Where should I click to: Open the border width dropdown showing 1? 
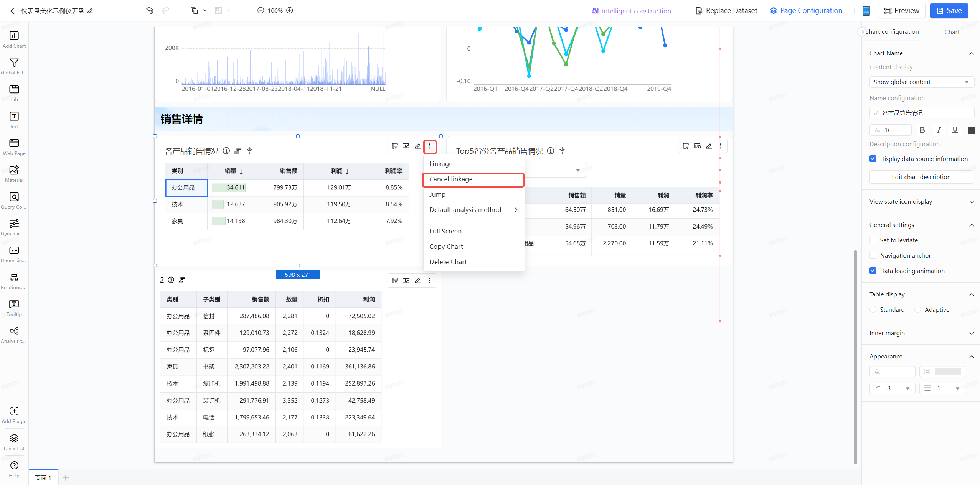tap(942, 388)
